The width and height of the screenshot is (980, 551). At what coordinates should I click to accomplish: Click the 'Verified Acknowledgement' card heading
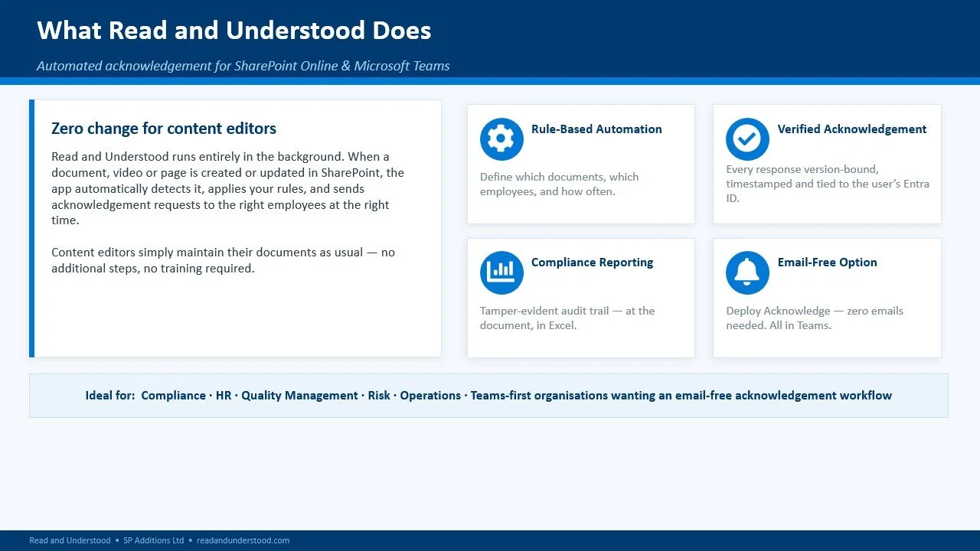coord(852,129)
